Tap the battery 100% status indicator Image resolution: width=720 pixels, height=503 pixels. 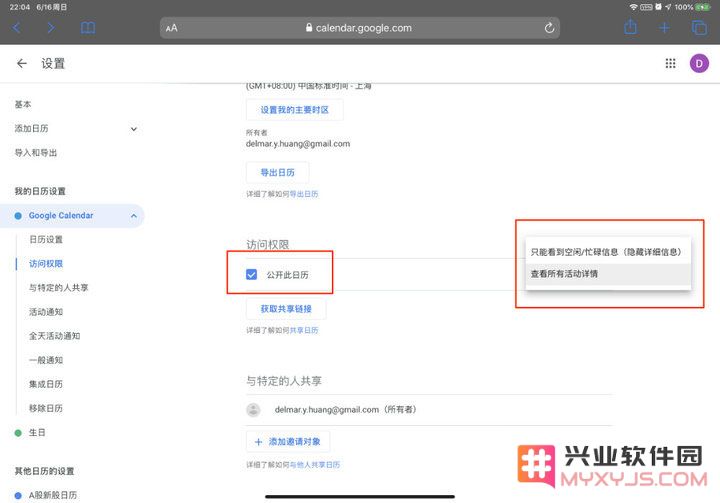click(x=692, y=7)
